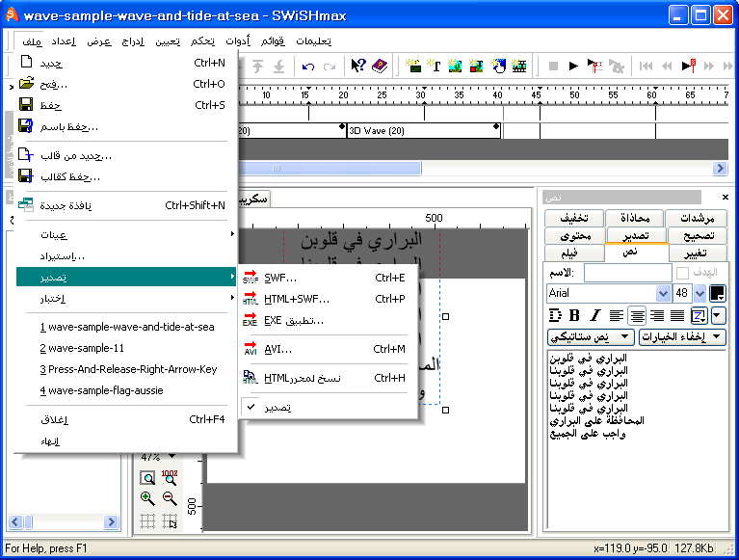Toggle the Snap to Grid icon

coord(170,520)
